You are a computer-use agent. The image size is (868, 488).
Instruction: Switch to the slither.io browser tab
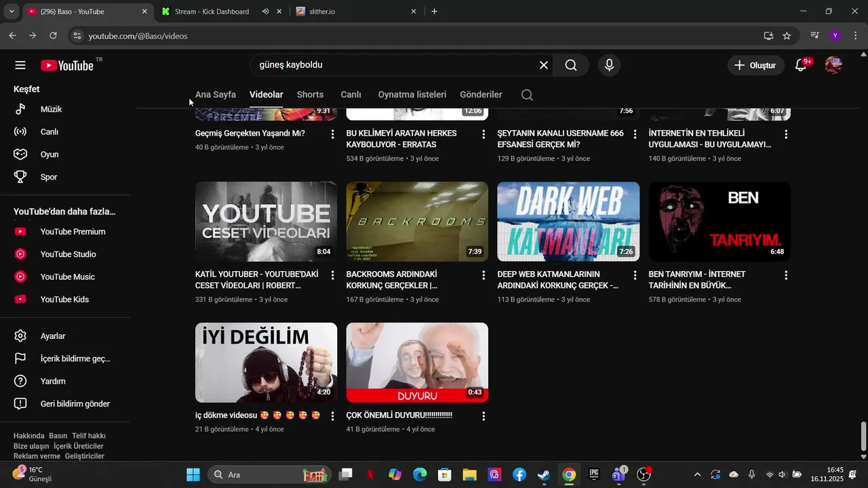[x=355, y=12]
